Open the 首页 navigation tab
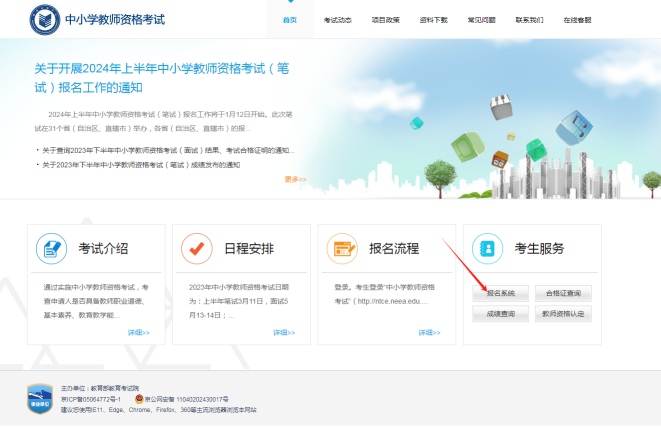The height and width of the screenshot is (433, 661). 290,20
